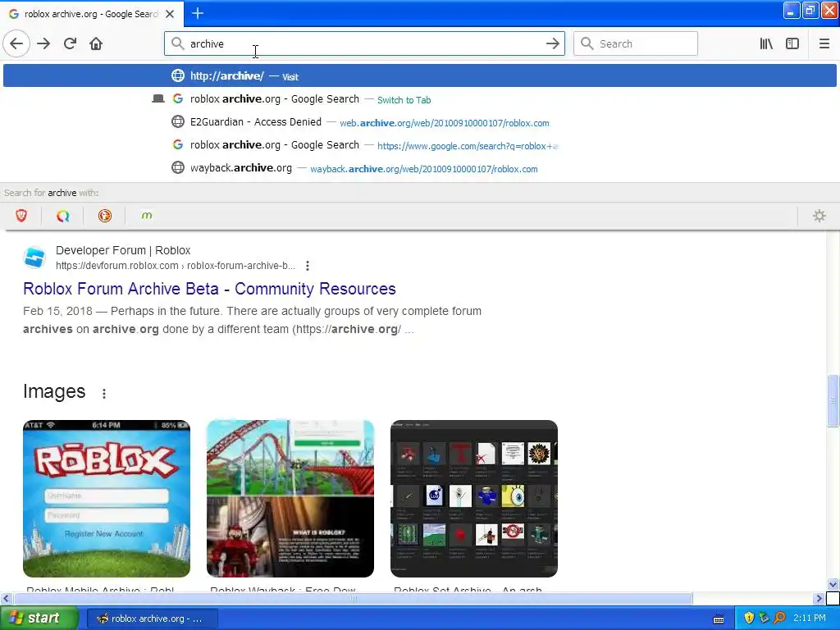Click the network icon in system tray
840x630 pixels.
tap(765, 619)
